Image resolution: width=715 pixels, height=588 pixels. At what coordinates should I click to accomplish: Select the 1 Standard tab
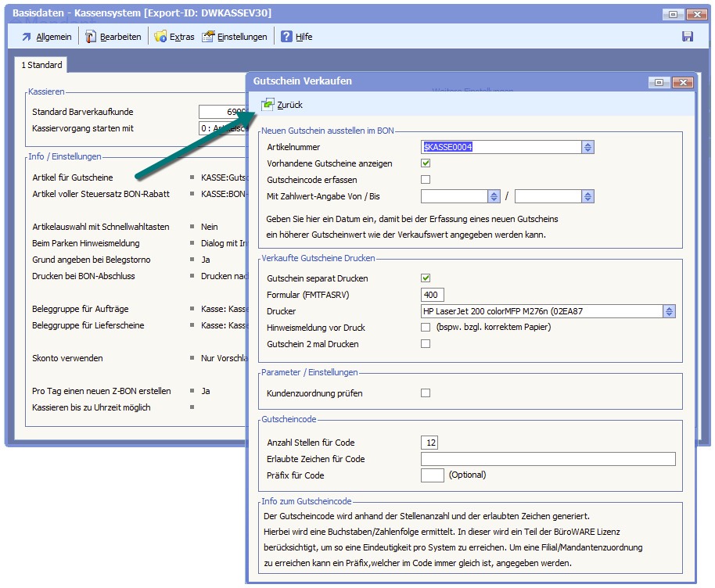pyautogui.click(x=41, y=65)
